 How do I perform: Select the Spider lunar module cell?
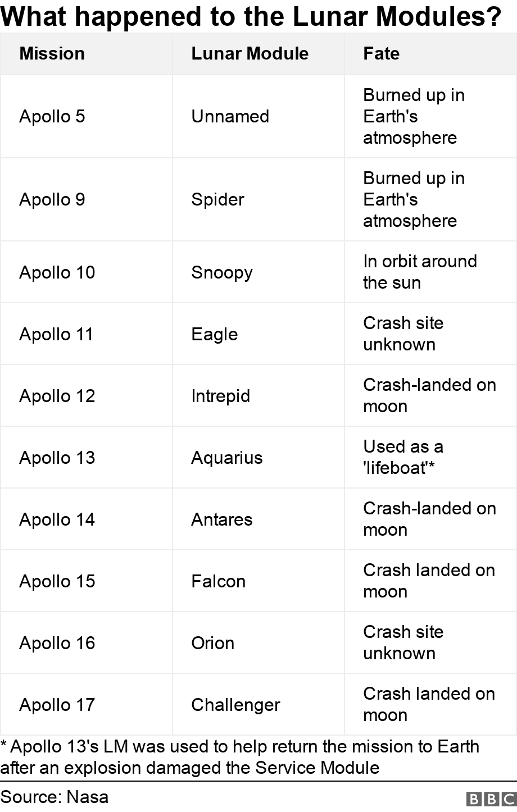pyautogui.click(x=217, y=199)
